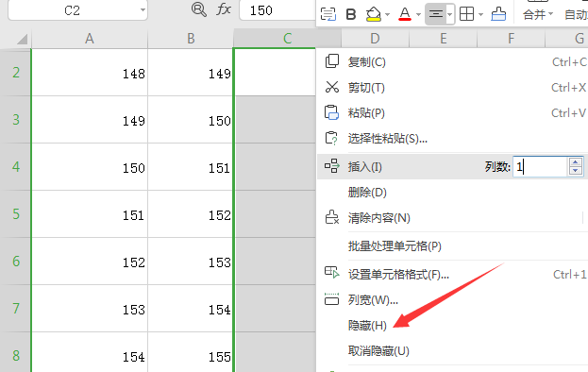Click the clear contents eraser icon
588x372 pixels.
(332, 217)
